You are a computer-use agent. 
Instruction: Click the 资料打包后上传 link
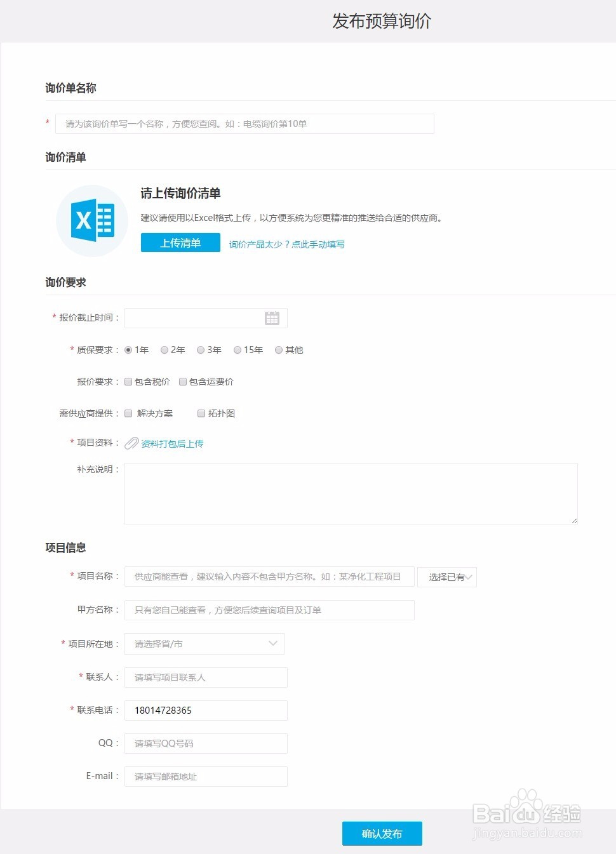[172, 444]
